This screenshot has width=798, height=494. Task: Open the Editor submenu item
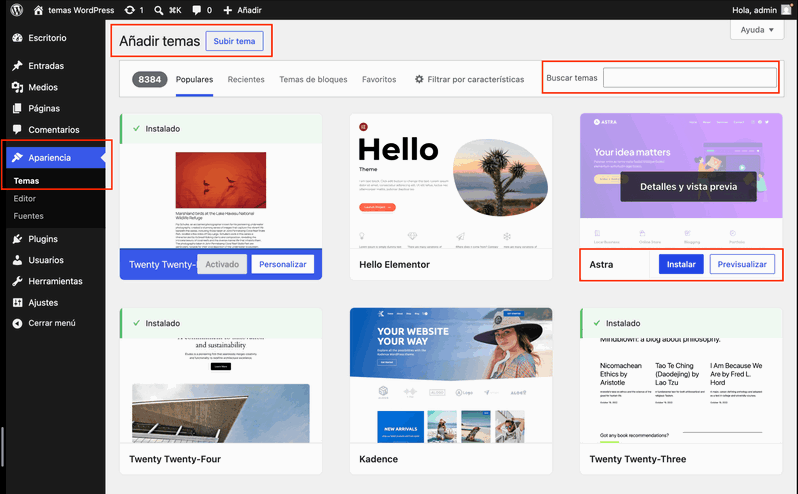[24, 198]
